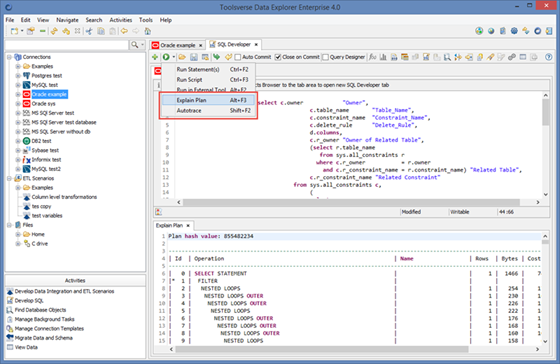Screen dimensions: 560x364
Task: Expand the DB2 test connection
Action: click(x=18, y=141)
